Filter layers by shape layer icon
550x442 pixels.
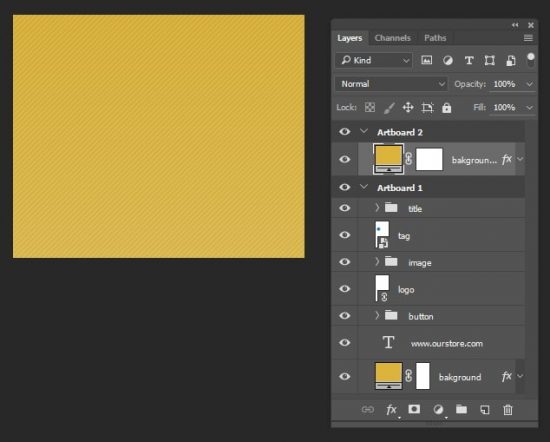click(490, 60)
